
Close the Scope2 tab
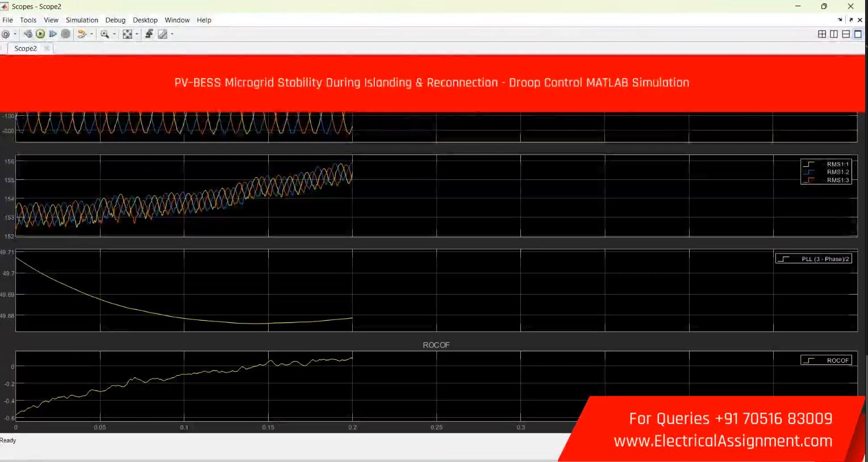47,48
